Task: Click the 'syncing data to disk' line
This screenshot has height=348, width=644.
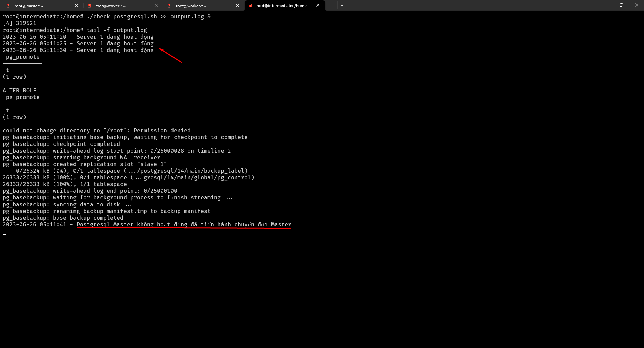Action: tap(67, 204)
